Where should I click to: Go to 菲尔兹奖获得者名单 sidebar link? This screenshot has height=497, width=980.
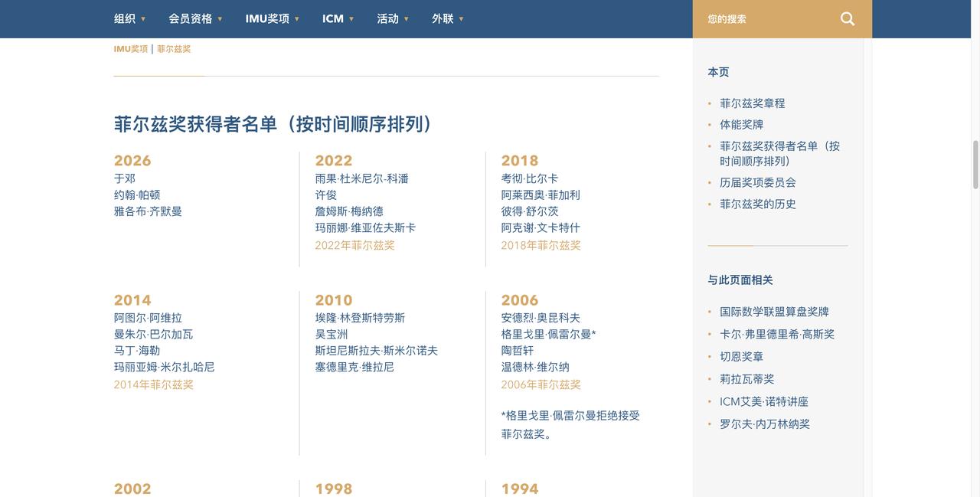[x=780, y=154]
